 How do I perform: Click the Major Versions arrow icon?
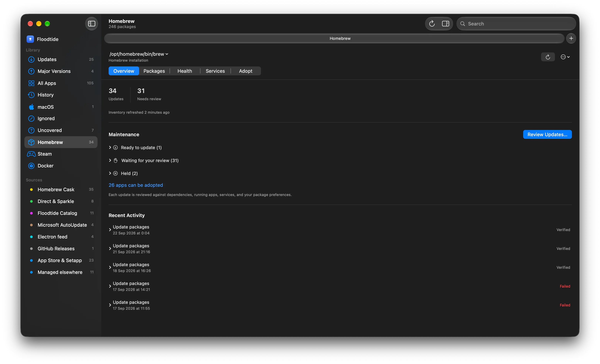tap(31, 71)
